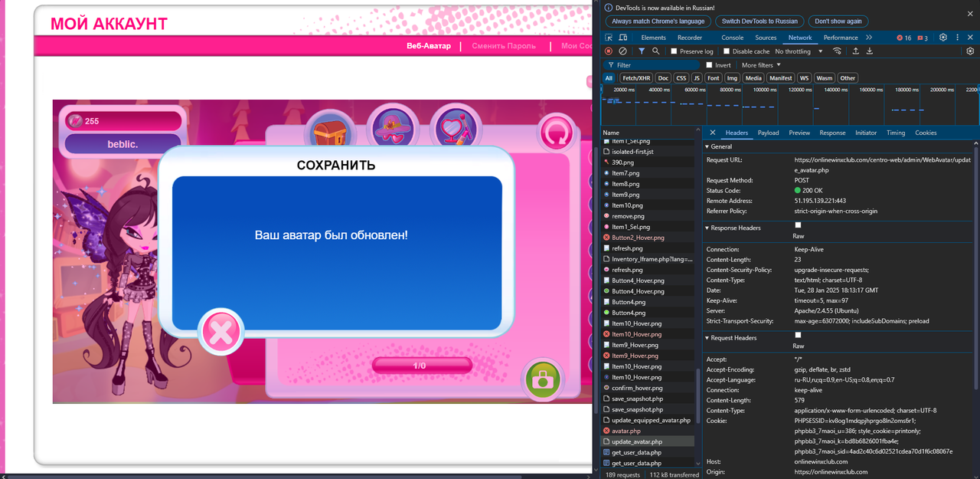Viewport: 980px width, 479px height.
Task: Open the Payload tab of request
Action: [768, 133]
